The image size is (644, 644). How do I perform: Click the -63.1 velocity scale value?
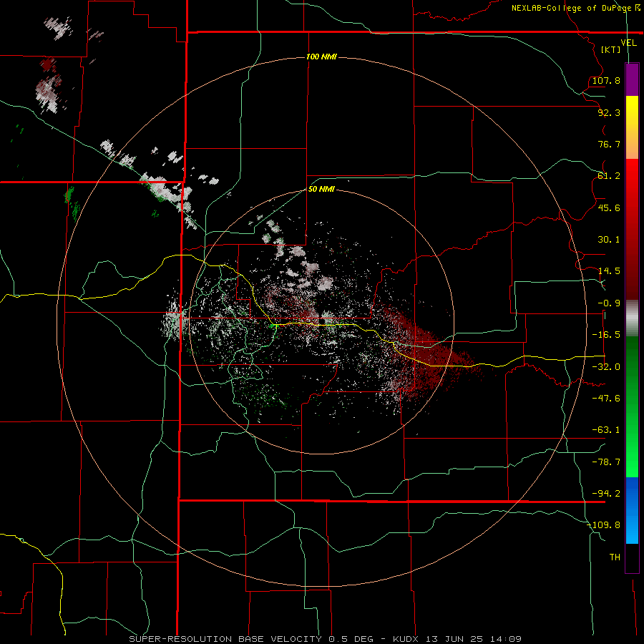point(606,430)
